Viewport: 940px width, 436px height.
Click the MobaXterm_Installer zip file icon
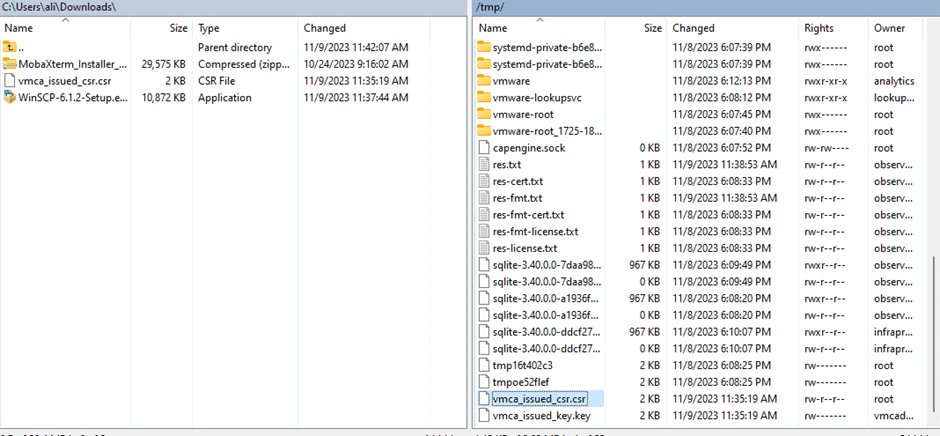[x=11, y=64]
